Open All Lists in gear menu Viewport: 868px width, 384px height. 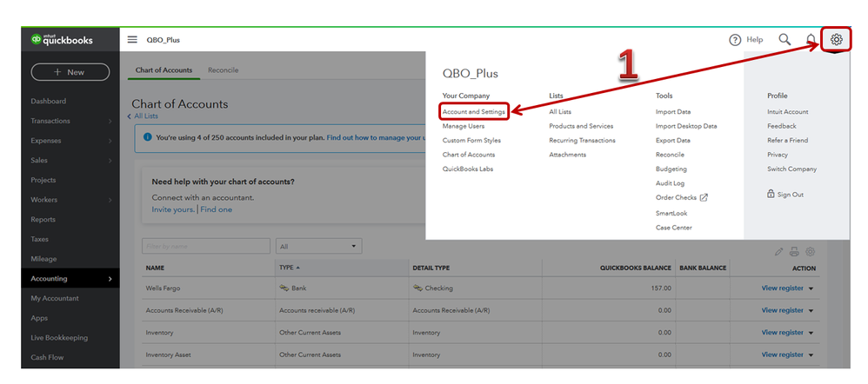pos(560,112)
